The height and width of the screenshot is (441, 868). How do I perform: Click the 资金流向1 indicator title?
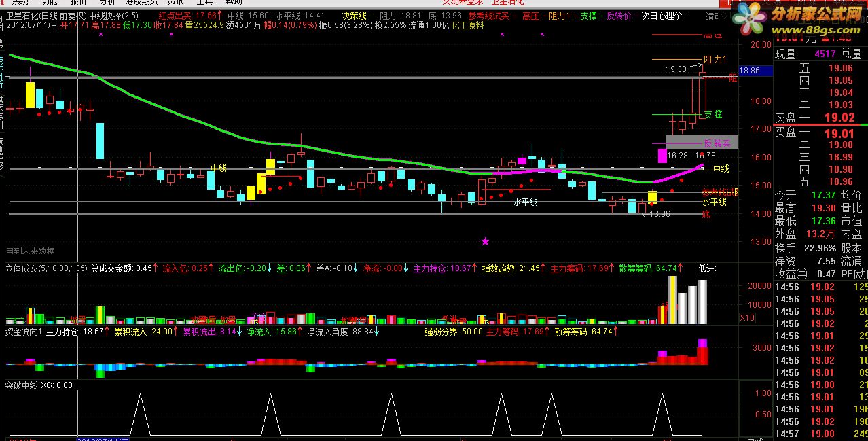click(24, 332)
